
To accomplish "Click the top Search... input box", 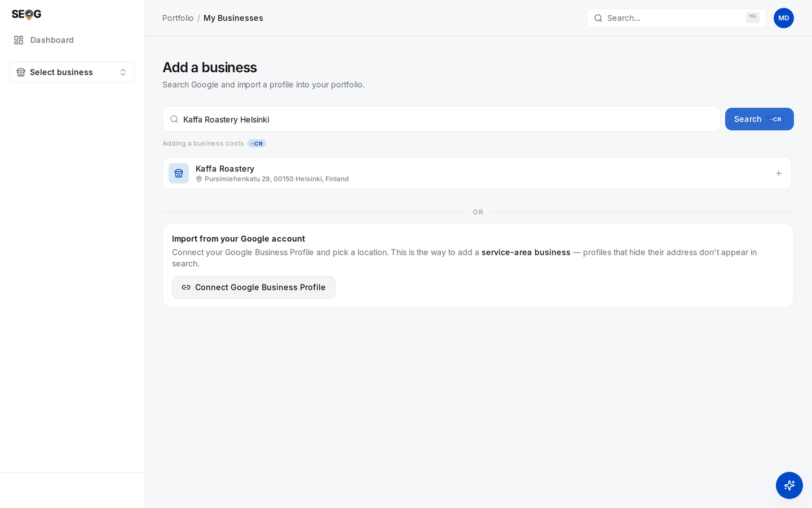I will 677,18.
